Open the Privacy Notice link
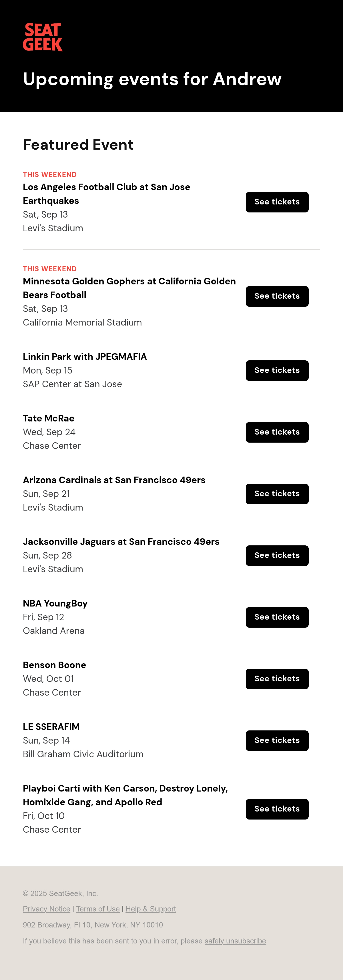This screenshot has width=343, height=980. (x=46, y=909)
